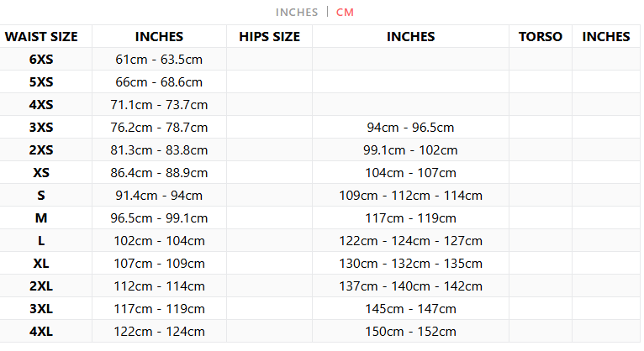
Task: Click the HIPS SIZE column header
Action: (269, 37)
